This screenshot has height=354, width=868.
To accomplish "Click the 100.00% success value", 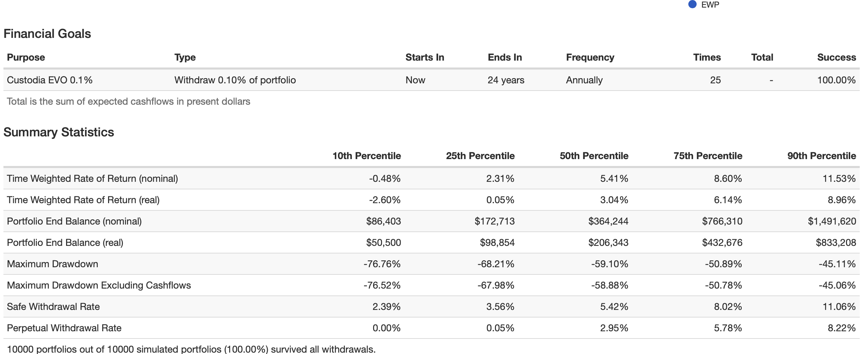I will (836, 80).
